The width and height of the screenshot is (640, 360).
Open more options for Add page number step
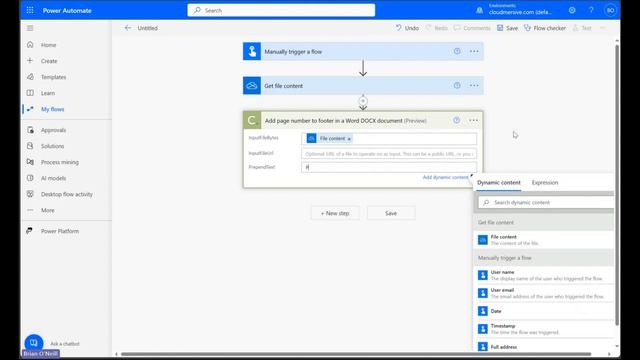point(473,120)
